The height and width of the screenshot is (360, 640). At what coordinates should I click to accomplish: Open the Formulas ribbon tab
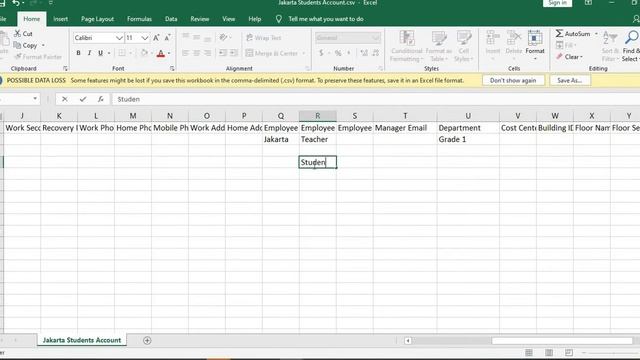click(x=139, y=19)
